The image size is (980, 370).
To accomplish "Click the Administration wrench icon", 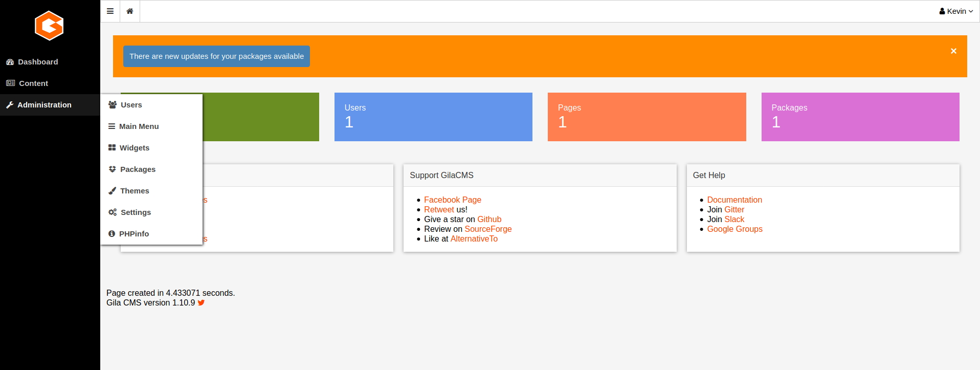I will 10,105.
